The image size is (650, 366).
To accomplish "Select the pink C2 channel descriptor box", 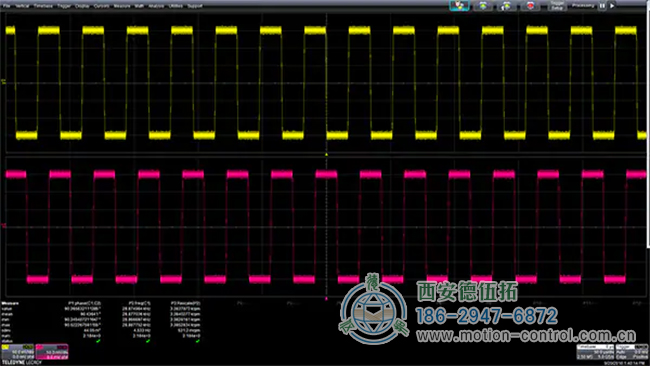I will (x=52, y=351).
